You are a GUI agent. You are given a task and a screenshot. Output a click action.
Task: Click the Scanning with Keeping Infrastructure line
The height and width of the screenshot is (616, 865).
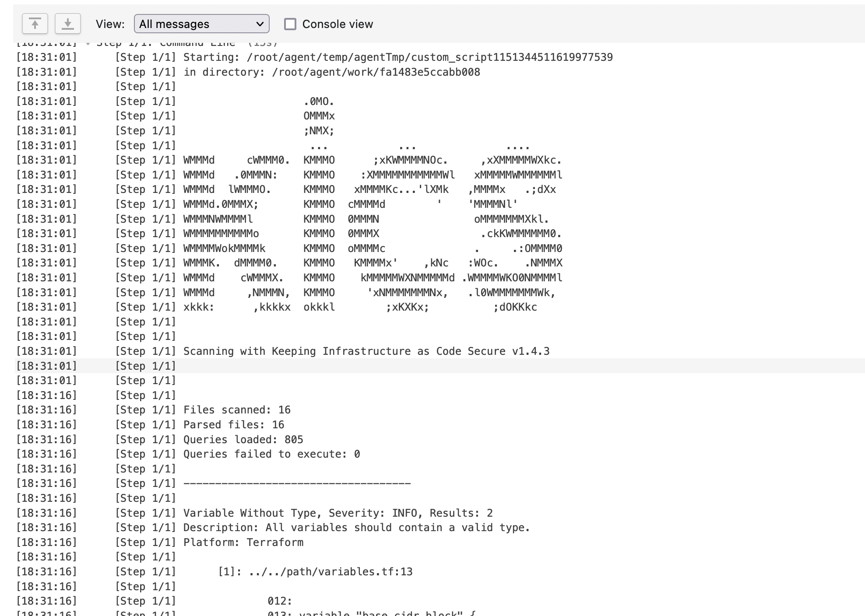[366, 351]
